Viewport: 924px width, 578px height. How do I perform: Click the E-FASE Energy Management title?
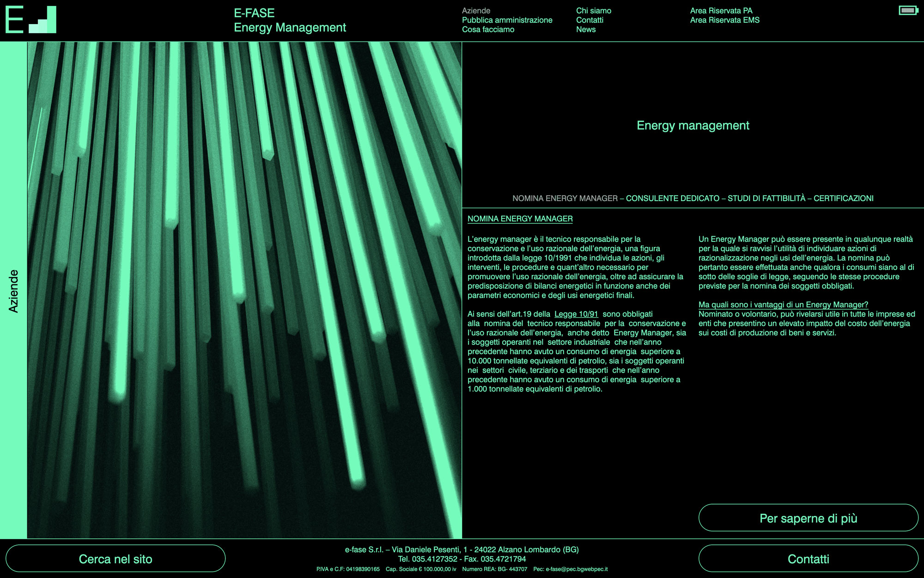(x=290, y=20)
